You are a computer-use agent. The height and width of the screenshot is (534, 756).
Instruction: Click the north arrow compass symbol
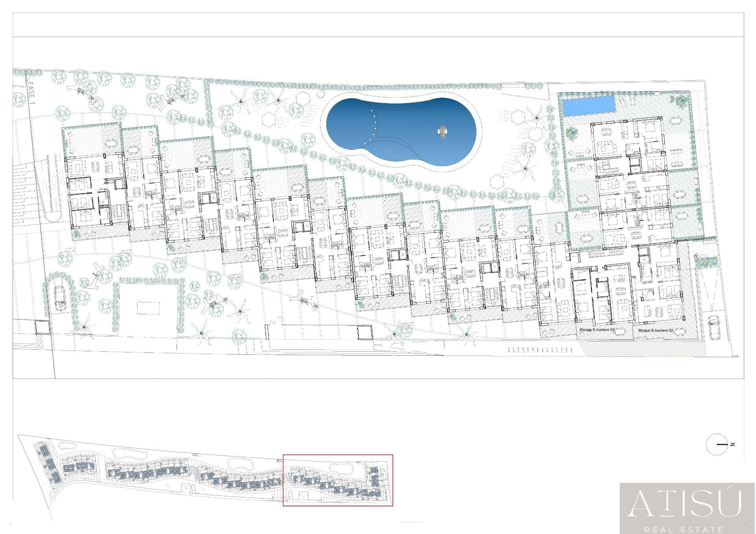[717, 445]
